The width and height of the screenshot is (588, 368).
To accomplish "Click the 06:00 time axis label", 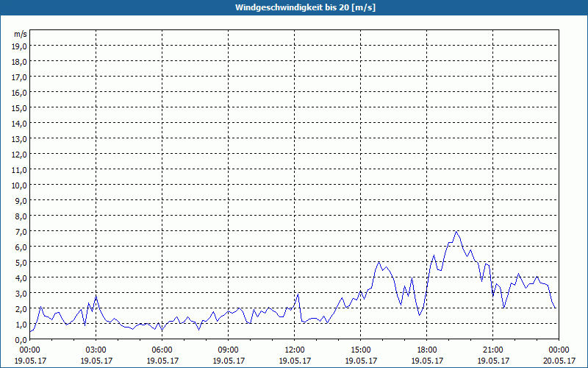I will click(x=162, y=350).
